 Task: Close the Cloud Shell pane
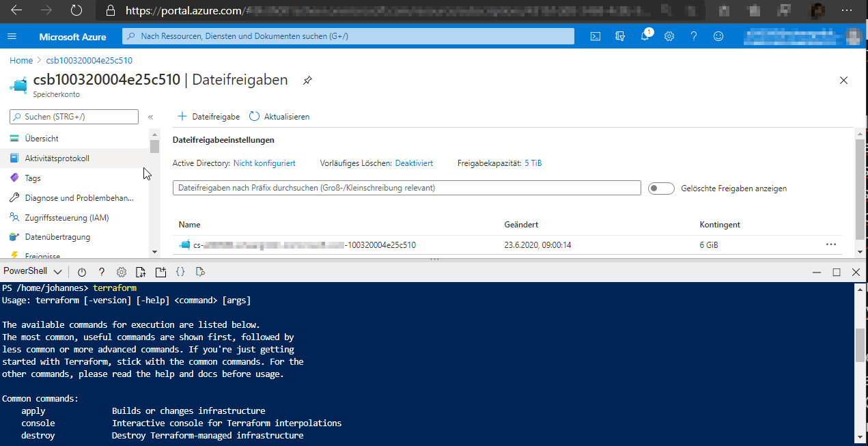856,272
